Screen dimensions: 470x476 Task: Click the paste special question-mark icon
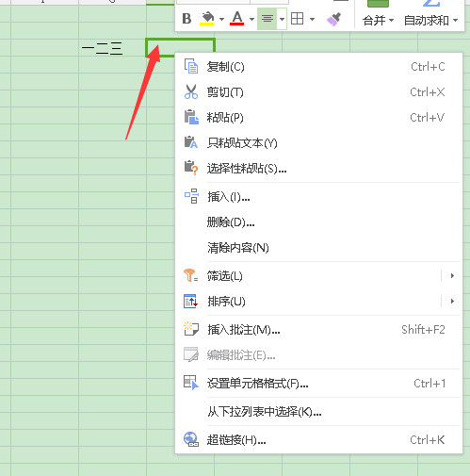tap(191, 168)
